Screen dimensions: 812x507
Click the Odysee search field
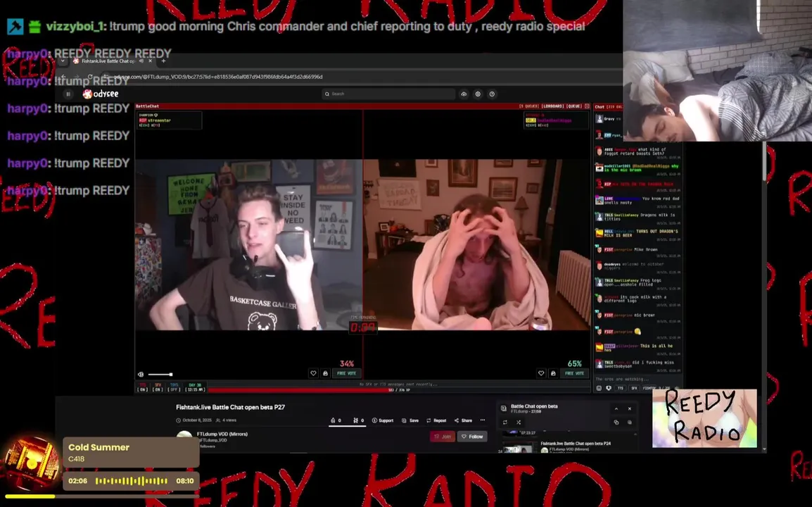(388, 94)
